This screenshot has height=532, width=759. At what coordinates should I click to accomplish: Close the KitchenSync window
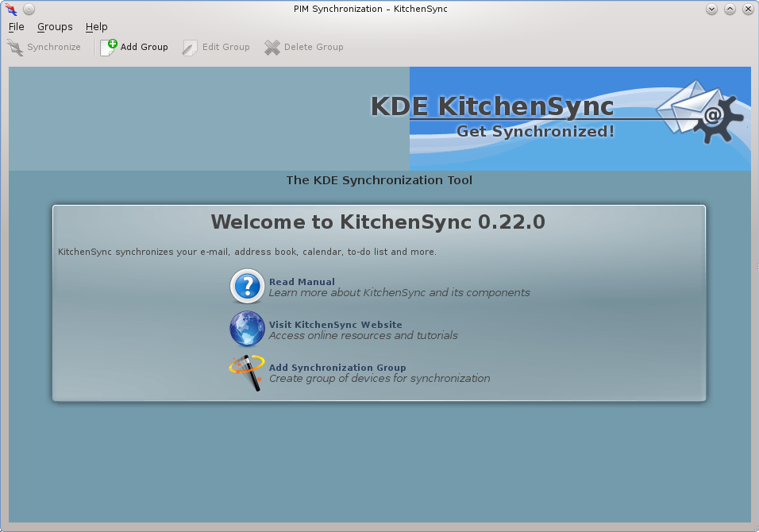point(748,10)
